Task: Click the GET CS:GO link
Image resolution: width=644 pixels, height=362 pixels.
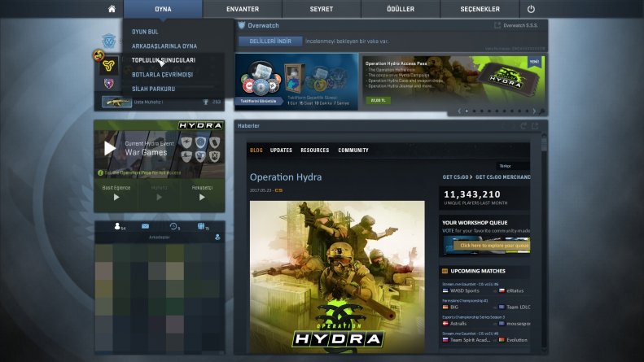Action: [457, 177]
